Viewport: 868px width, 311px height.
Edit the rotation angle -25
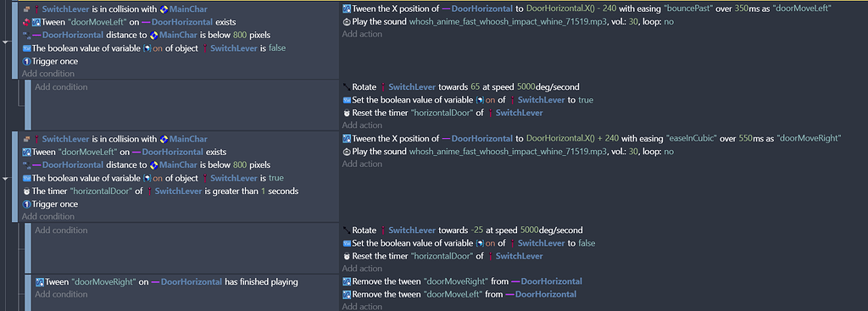[x=477, y=230]
